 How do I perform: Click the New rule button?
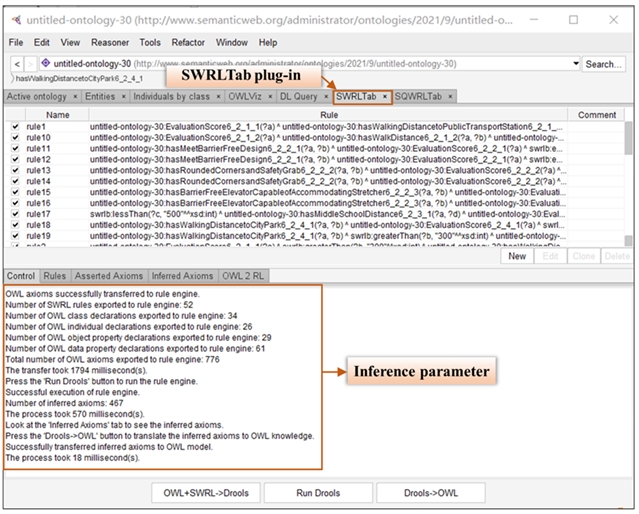point(517,256)
